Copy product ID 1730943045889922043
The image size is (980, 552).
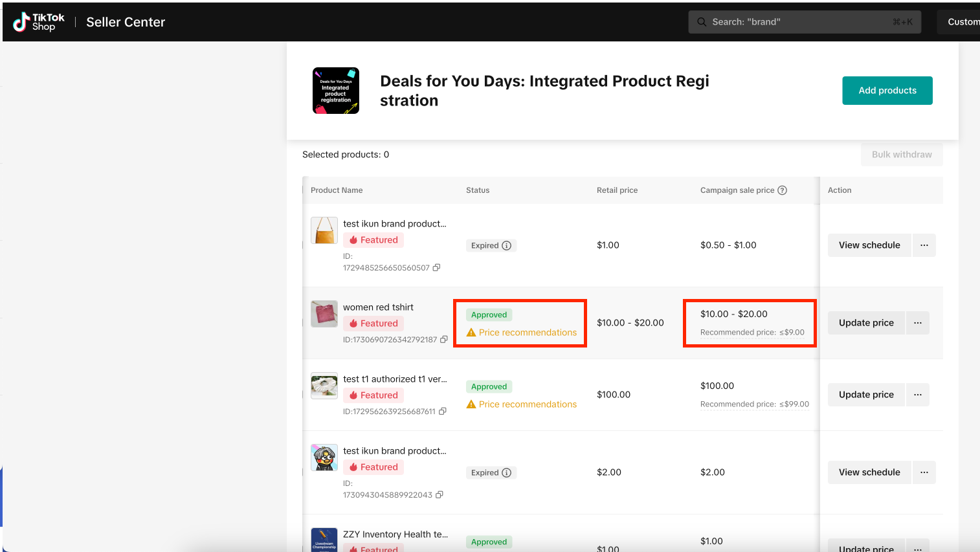tap(440, 494)
